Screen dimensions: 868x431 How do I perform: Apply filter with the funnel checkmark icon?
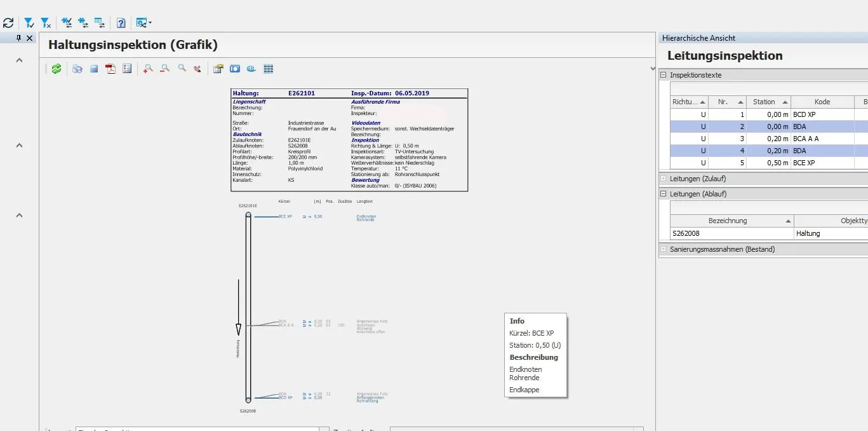tap(29, 23)
